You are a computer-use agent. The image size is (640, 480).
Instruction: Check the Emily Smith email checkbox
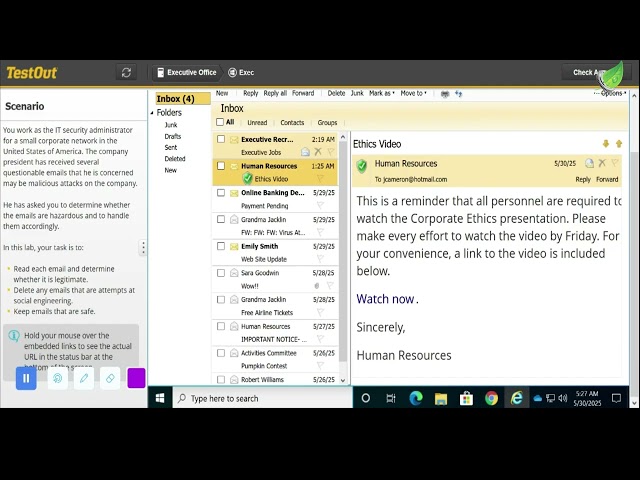point(221,246)
